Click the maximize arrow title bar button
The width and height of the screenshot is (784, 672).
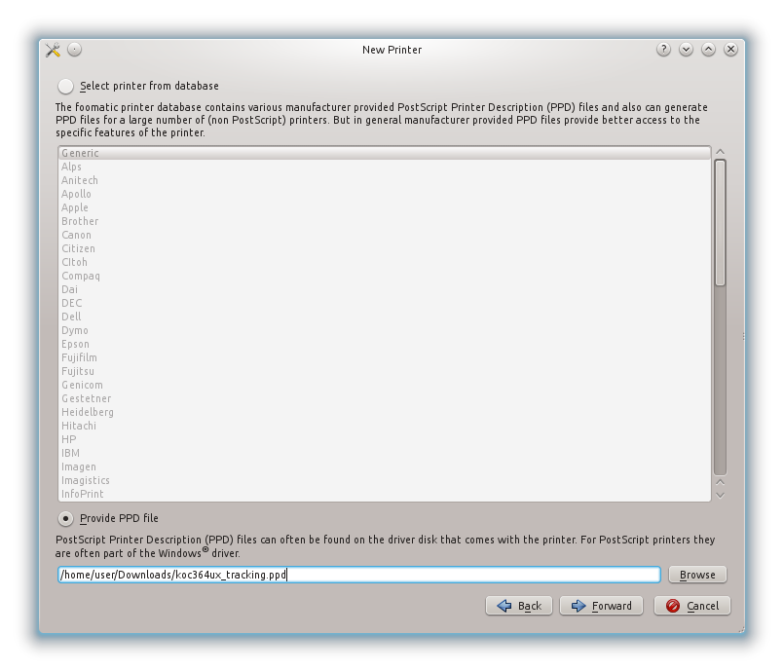[x=708, y=50]
